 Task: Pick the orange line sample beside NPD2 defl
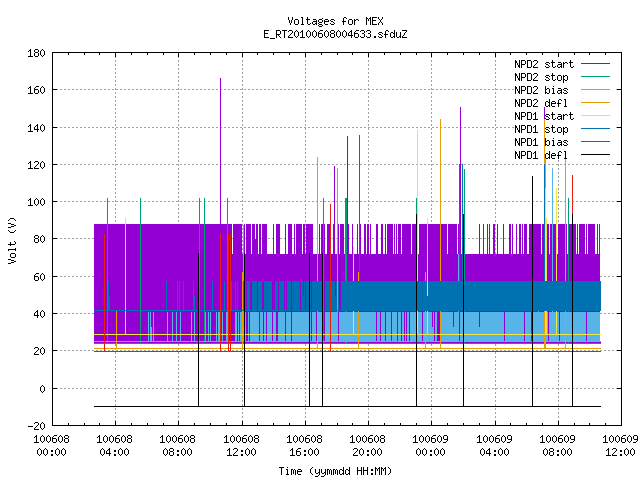pos(596,103)
